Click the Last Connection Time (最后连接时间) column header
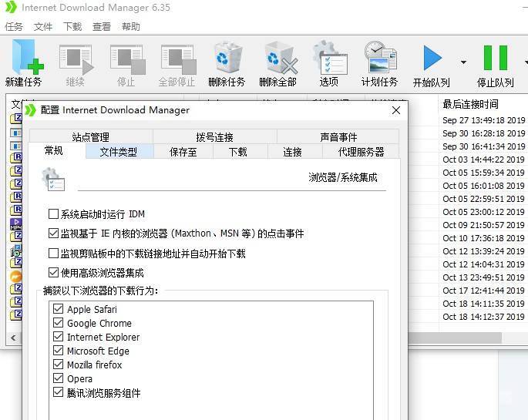Viewport: 528px width, 420px height. 471,104
